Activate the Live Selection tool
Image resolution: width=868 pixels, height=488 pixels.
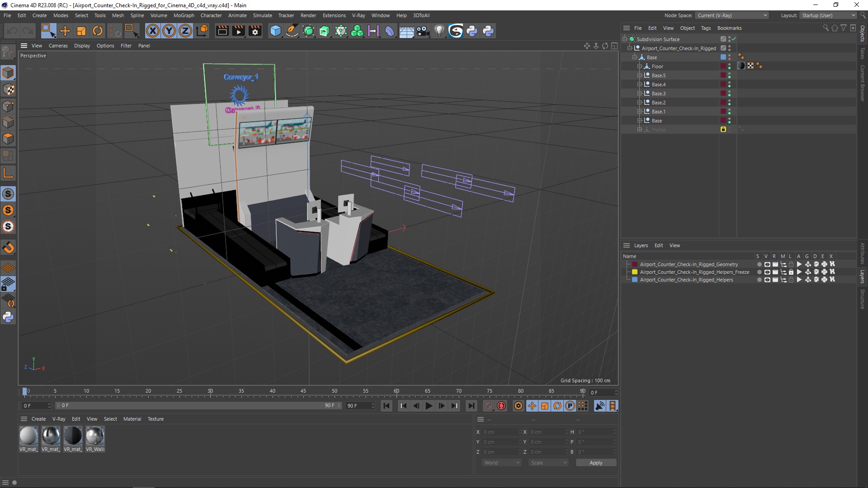coord(48,31)
